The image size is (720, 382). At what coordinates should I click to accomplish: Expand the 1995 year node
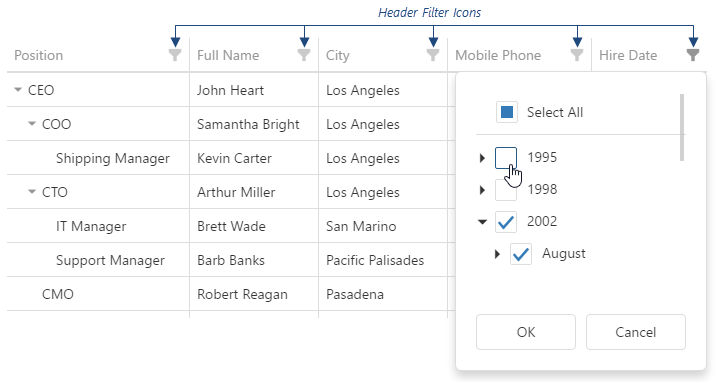click(x=482, y=158)
